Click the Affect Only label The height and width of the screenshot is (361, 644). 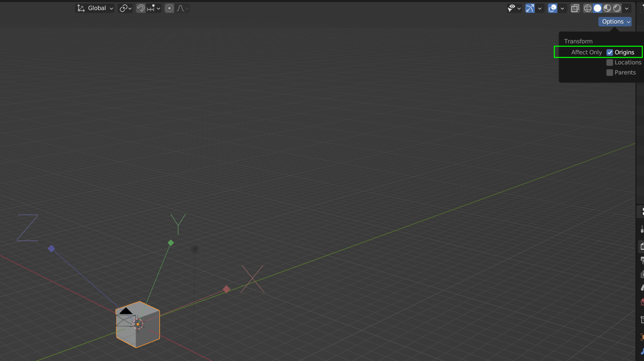pyautogui.click(x=586, y=52)
